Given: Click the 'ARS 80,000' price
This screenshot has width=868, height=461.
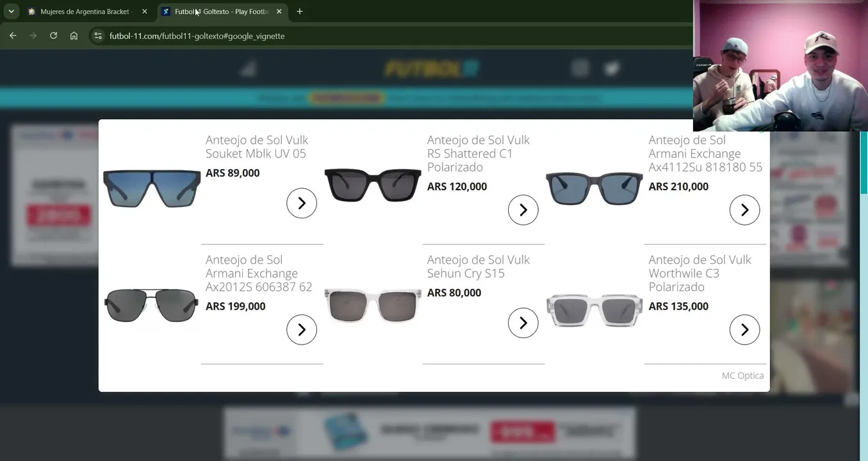Looking at the screenshot, I should pyautogui.click(x=454, y=293).
